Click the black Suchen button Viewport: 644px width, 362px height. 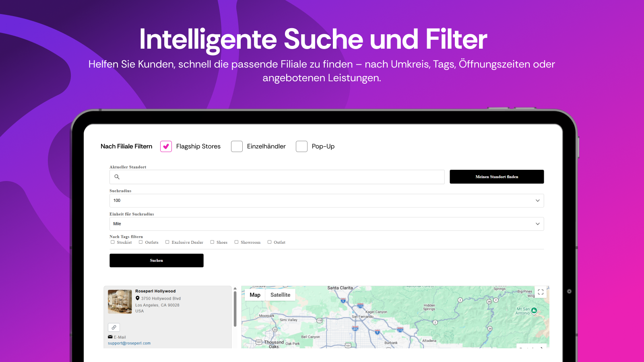(157, 261)
